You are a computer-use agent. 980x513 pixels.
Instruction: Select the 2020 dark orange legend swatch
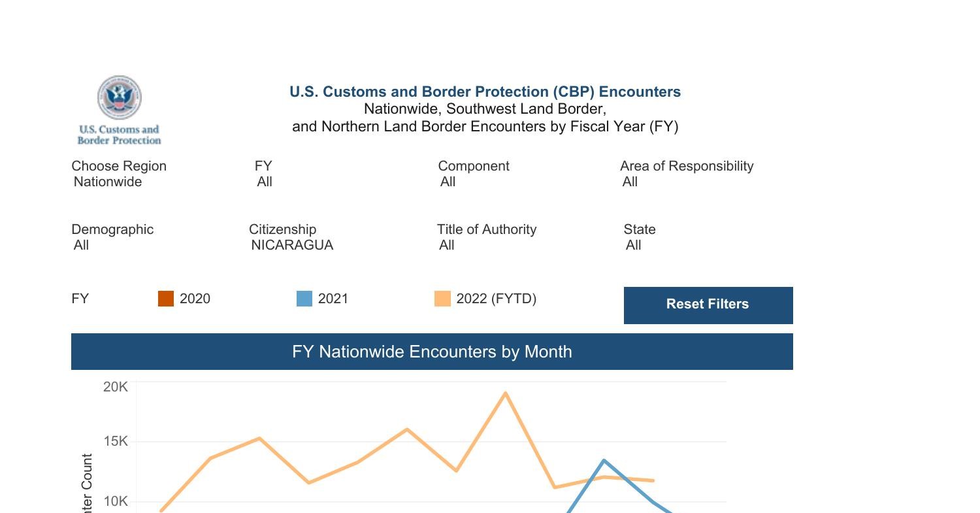coord(166,299)
